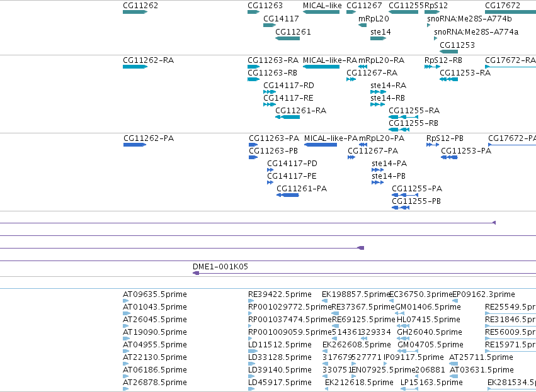Select the LD33128.5prime EST
This screenshot has height=392, width=536.
[x=251, y=364]
